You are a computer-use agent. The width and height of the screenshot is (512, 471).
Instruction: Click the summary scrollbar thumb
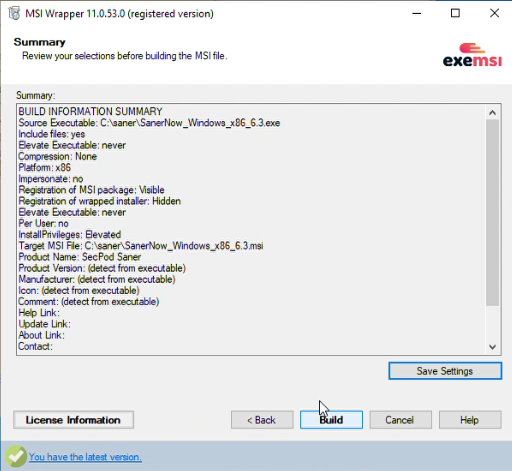(492, 212)
